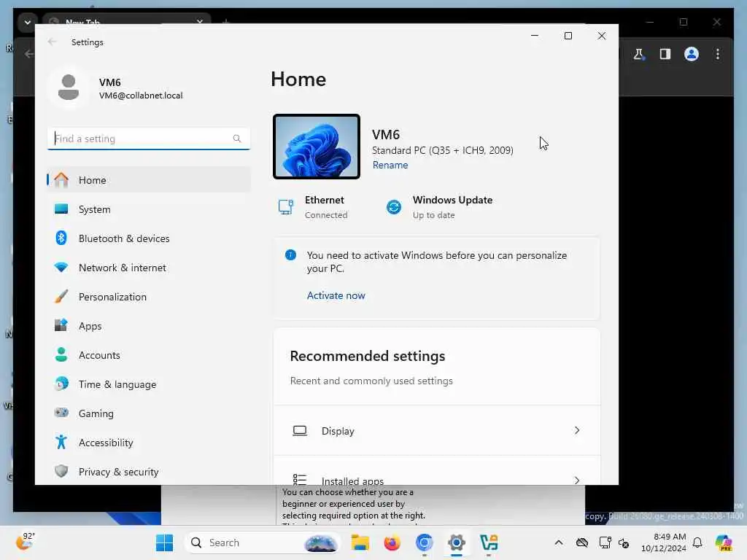Image resolution: width=747 pixels, height=560 pixels.
Task: Click the Windows Update sync icon
Action: click(394, 207)
